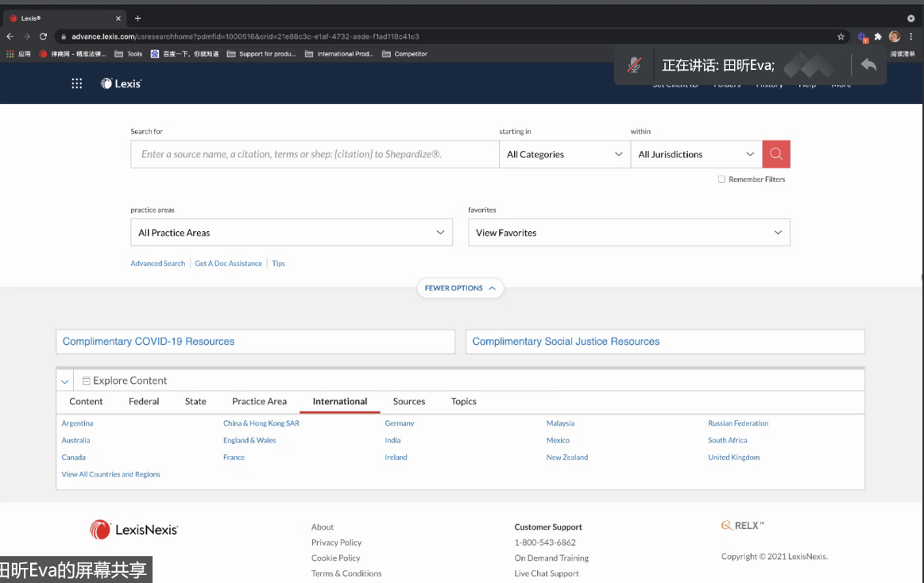Bookmark page with star icon
The height and width of the screenshot is (583, 924).
click(841, 37)
